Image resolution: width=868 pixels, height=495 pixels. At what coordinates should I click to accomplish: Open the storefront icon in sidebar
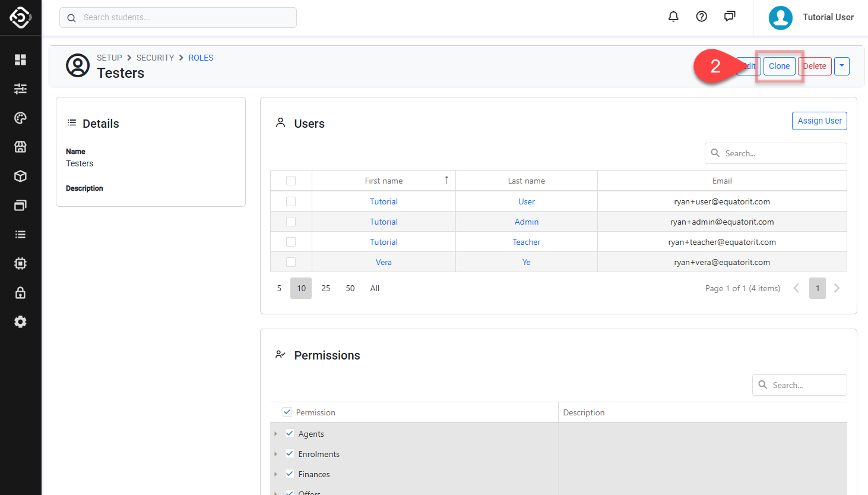coord(20,147)
